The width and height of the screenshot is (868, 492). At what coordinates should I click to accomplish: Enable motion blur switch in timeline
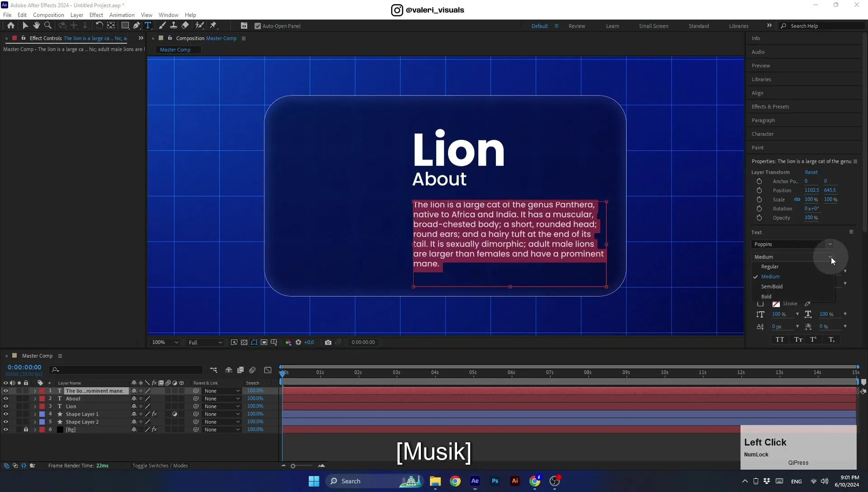tap(252, 370)
